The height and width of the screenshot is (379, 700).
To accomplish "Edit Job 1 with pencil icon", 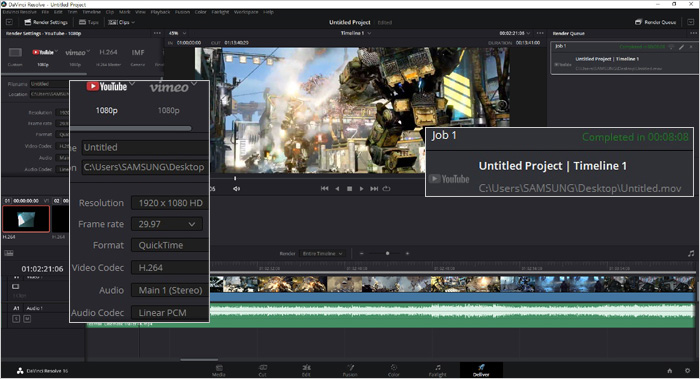I will point(681,46).
